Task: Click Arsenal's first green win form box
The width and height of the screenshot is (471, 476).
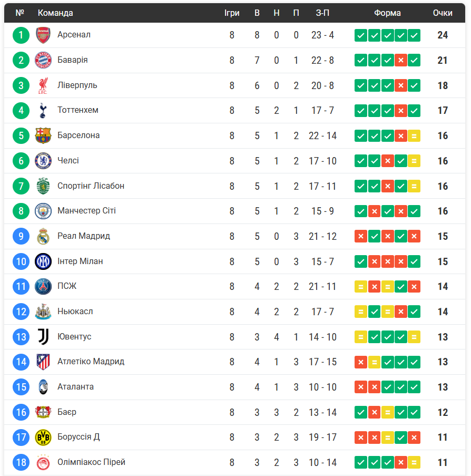Action: (360, 35)
